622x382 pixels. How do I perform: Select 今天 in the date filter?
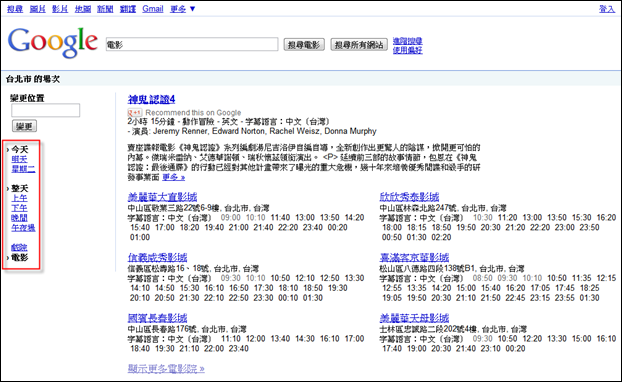[x=20, y=150]
